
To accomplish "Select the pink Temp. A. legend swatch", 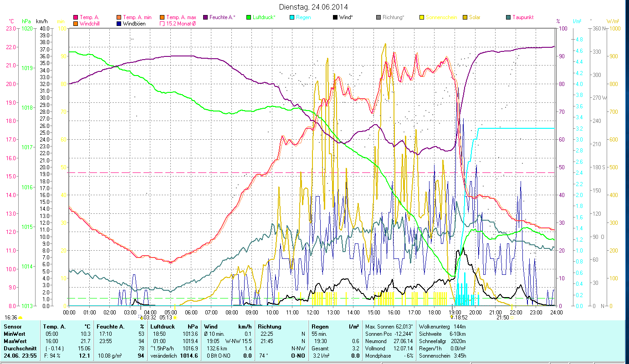I will pyautogui.click(x=76, y=17).
